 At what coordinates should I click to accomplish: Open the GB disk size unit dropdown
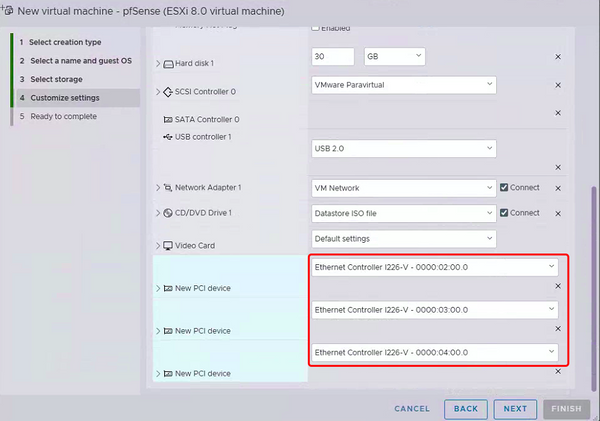[394, 56]
